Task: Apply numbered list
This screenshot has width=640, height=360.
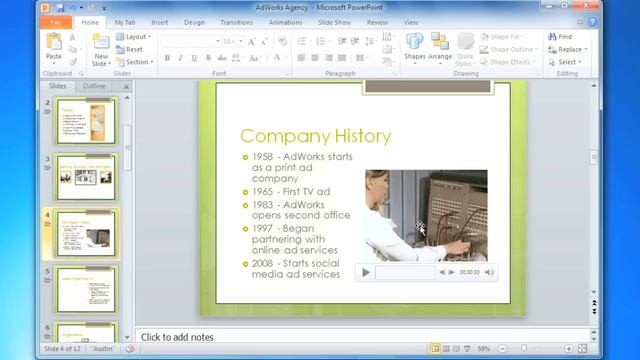Action: point(321,41)
